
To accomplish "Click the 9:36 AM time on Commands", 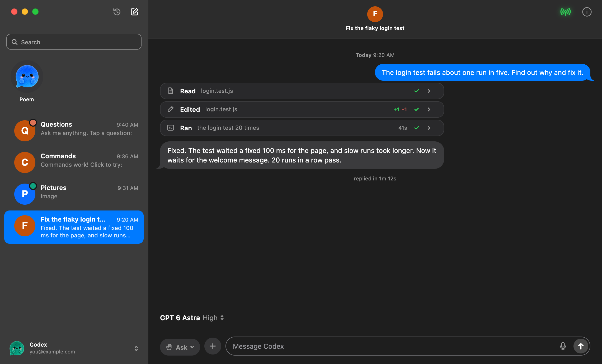I will 128,156.
